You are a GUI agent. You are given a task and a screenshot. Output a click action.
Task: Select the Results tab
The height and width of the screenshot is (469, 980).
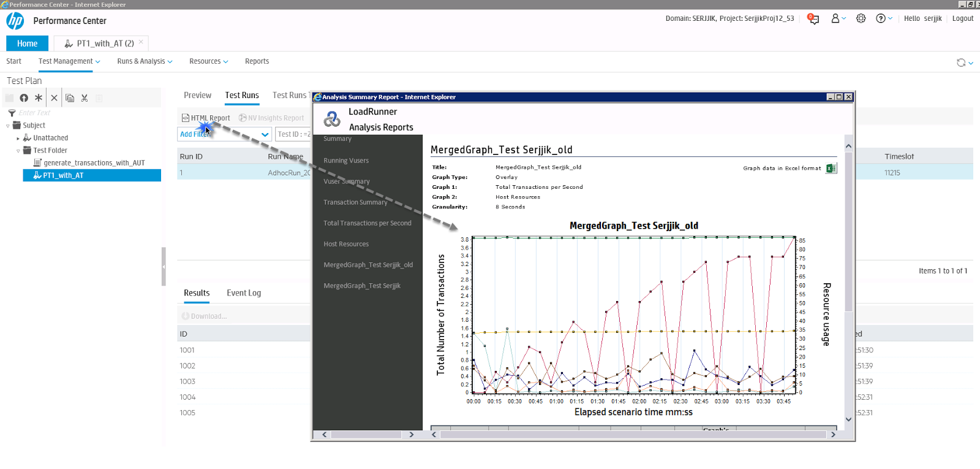[x=197, y=293]
